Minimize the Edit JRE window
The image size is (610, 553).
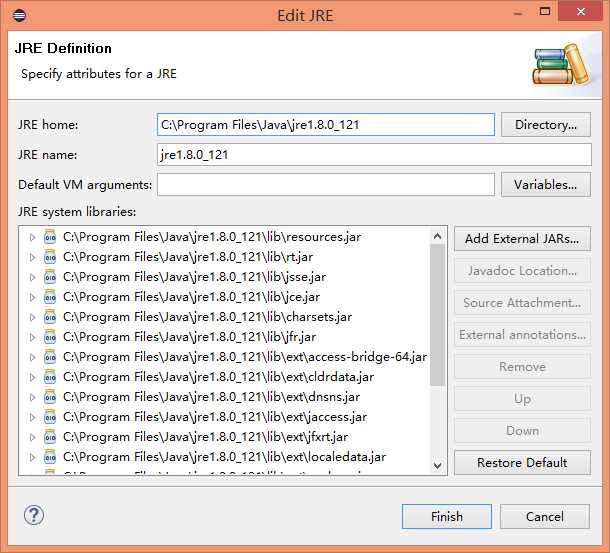click(518, 12)
